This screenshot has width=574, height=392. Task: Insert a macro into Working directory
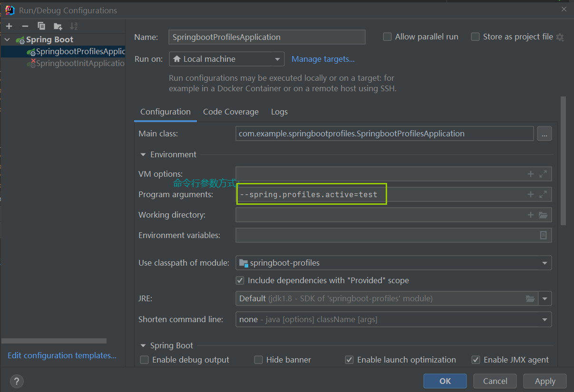[x=531, y=215]
